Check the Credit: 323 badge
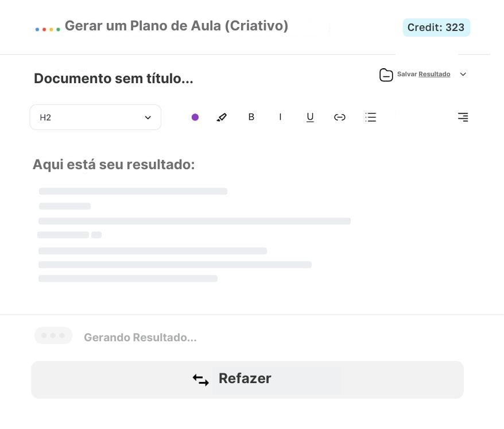 (x=436, y=27)
